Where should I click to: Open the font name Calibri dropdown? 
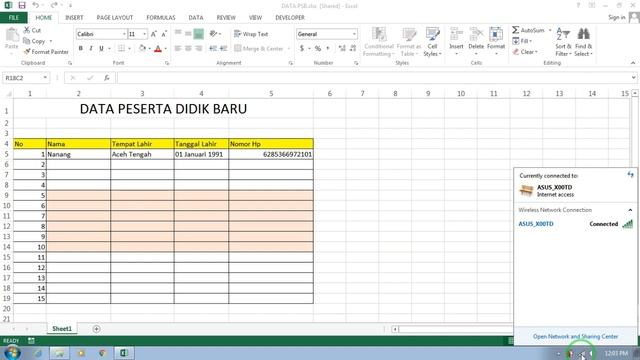124,34
